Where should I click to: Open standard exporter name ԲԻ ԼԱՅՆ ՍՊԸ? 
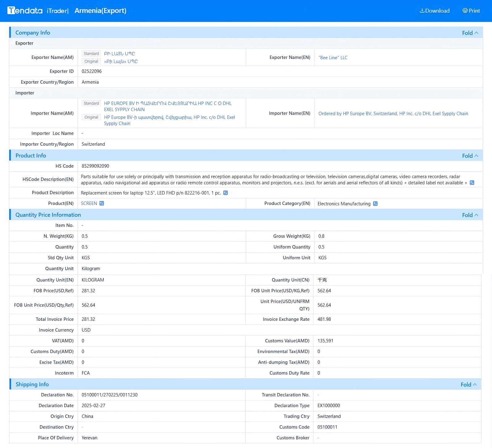(120, 54)
